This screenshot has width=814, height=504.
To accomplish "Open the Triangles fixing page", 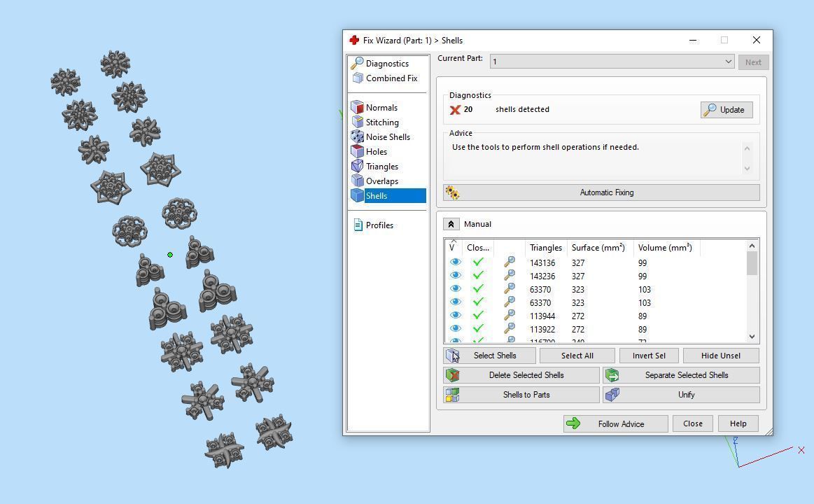I will [x=375, y=166].
